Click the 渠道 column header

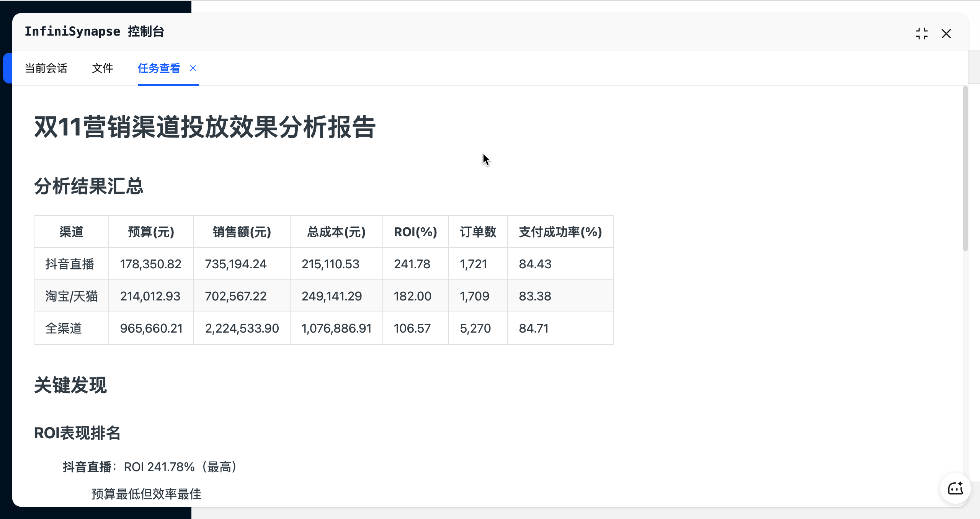click(x=71, y=232)
